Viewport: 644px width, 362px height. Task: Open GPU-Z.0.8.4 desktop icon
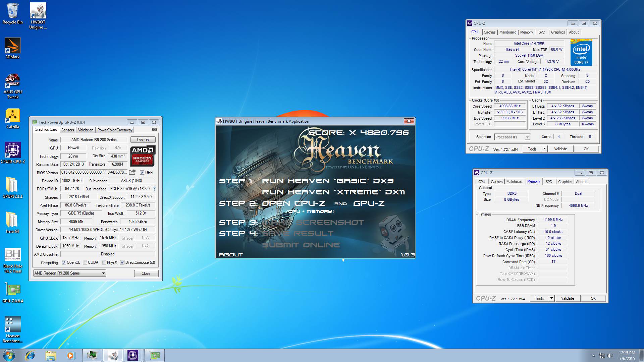coord(13,292)
